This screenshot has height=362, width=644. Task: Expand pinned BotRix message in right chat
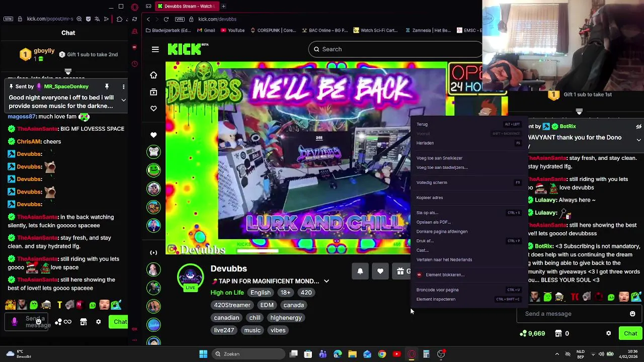pyautogui.click(x=638, y=140)
